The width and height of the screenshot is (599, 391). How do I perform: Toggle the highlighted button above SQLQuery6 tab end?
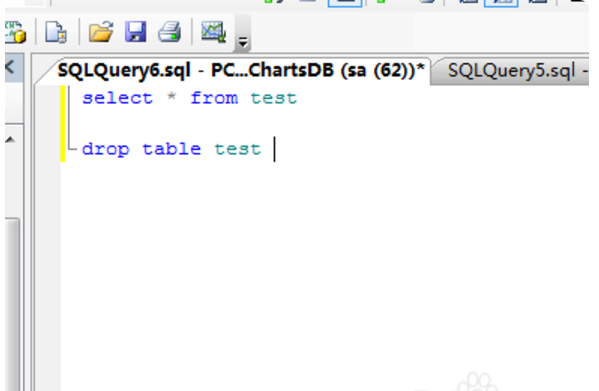(x=345, y=3)
